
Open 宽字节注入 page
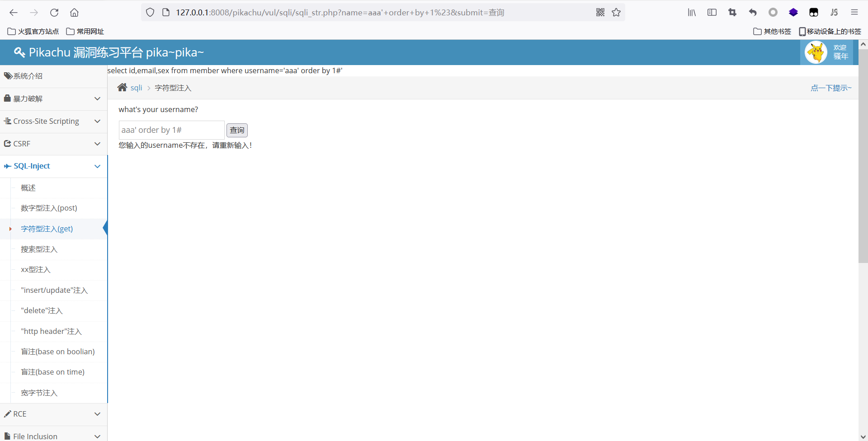click(x=39, y=393)
